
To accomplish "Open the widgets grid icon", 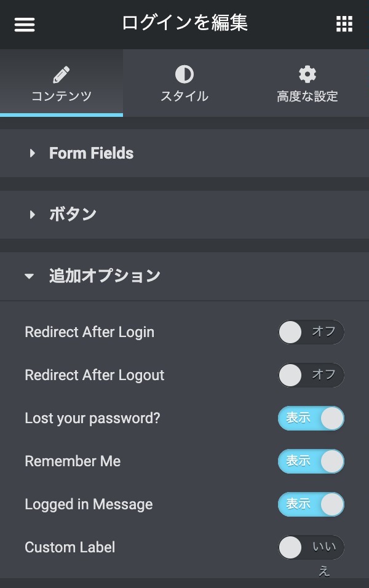I will click(x=344, y=25).
